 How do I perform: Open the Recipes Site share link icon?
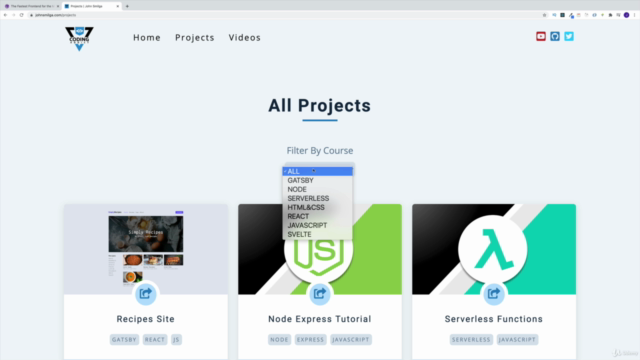pos(145,293)
